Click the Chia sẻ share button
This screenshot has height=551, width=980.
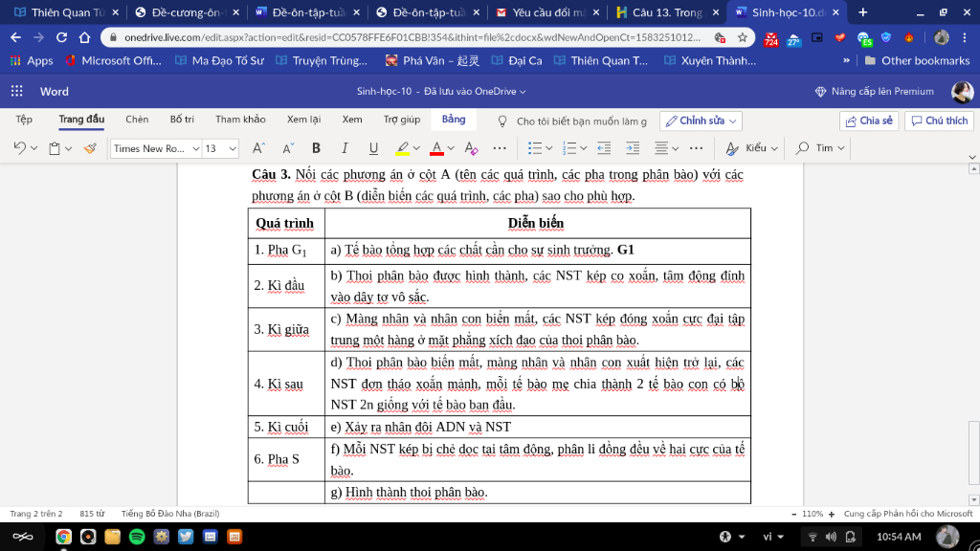[869, 121]
